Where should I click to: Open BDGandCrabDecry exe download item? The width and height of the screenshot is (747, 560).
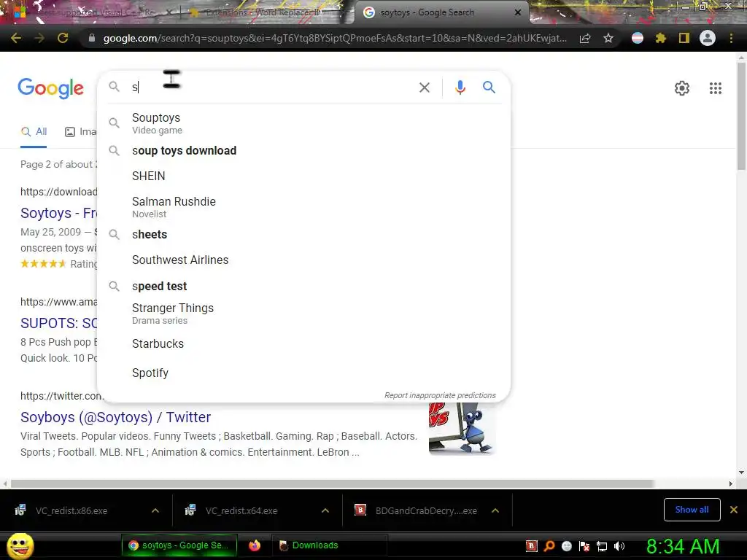coord(426,511)
